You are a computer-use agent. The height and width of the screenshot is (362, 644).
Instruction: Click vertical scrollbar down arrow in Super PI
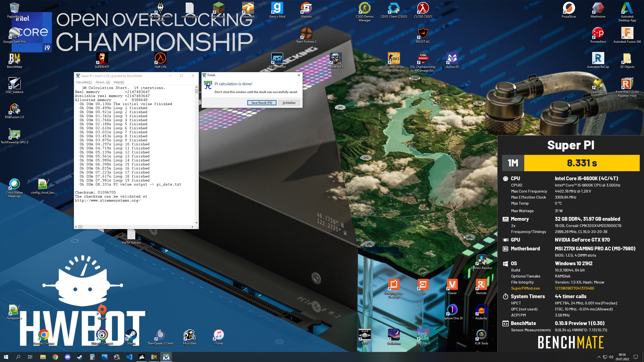[x=196, y=223]
